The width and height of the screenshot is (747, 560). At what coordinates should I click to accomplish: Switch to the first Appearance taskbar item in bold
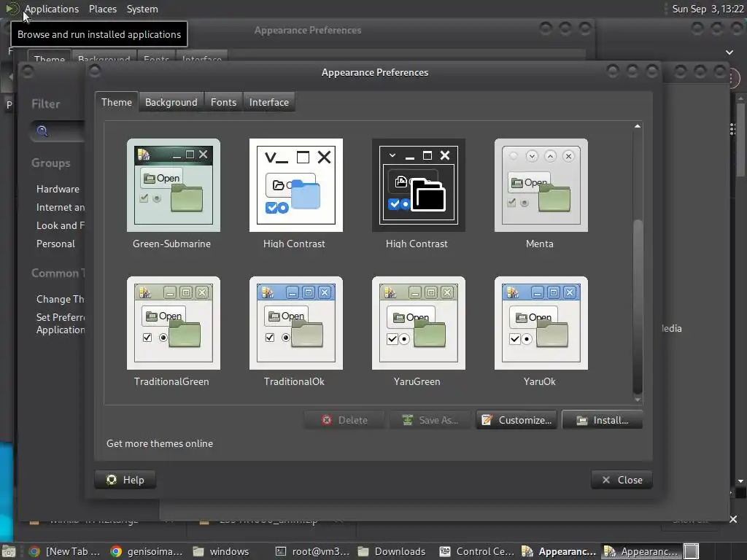tap(559, 551)
